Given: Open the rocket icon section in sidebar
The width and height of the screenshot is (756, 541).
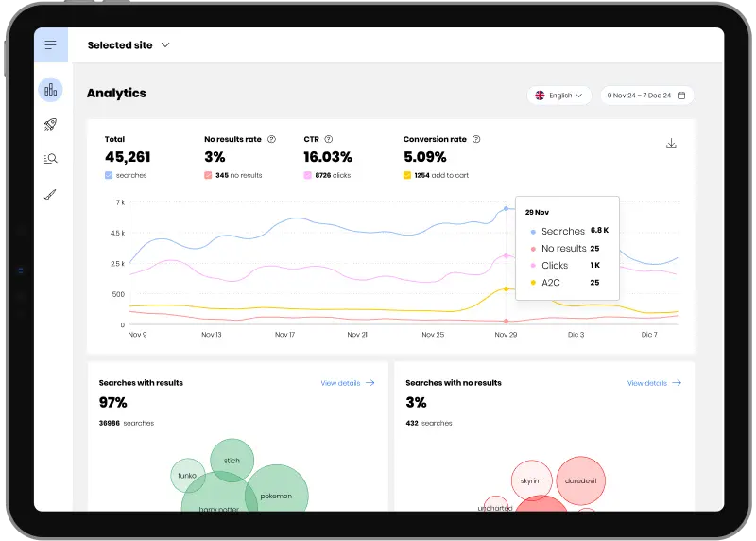Looking at the screenshot, I should coord(51,124).
